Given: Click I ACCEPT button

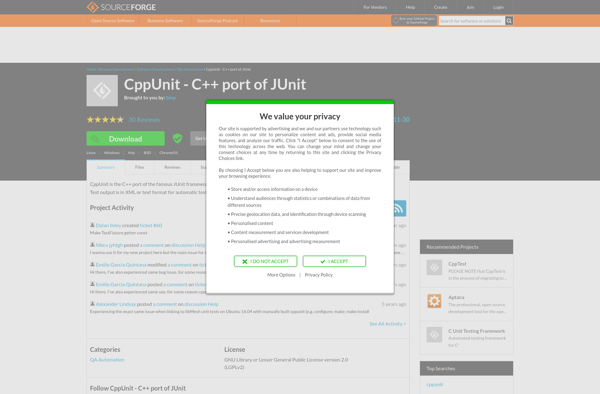Looking at the screenshot, I should tap(334, 261).
